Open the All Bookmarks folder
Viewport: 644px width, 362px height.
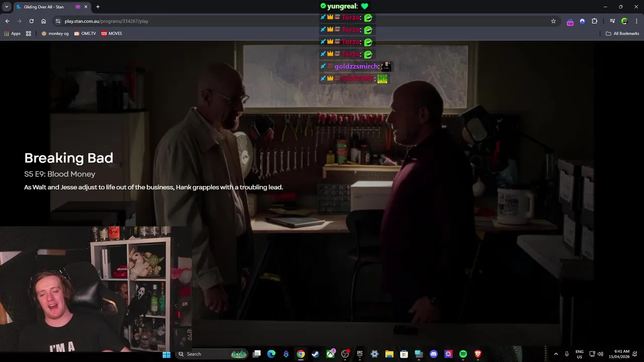(622, 34)
